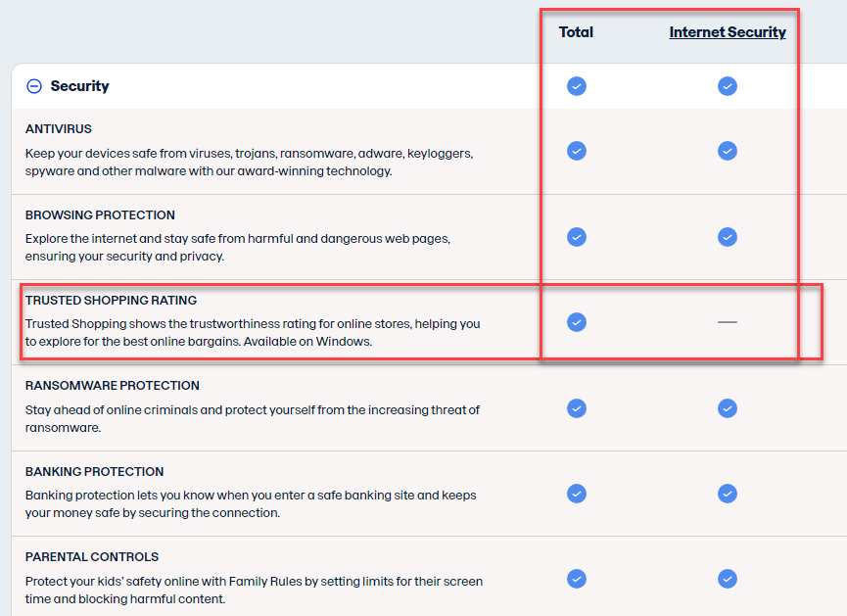Viewport: 847px width, 616px height.
Task: Click Security row checkmark under Internet Security
Action: [x=727, y=86]
